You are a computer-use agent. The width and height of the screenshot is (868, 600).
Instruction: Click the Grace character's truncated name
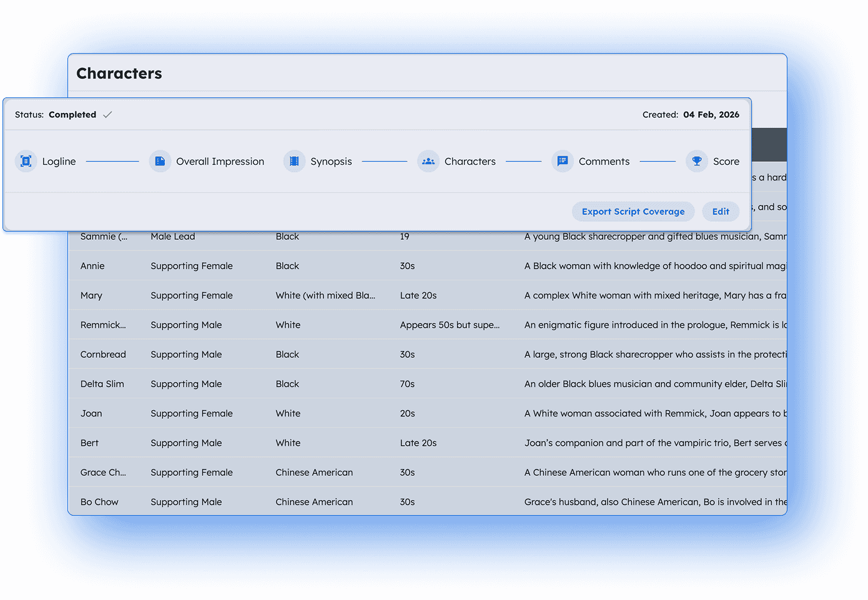103,473
